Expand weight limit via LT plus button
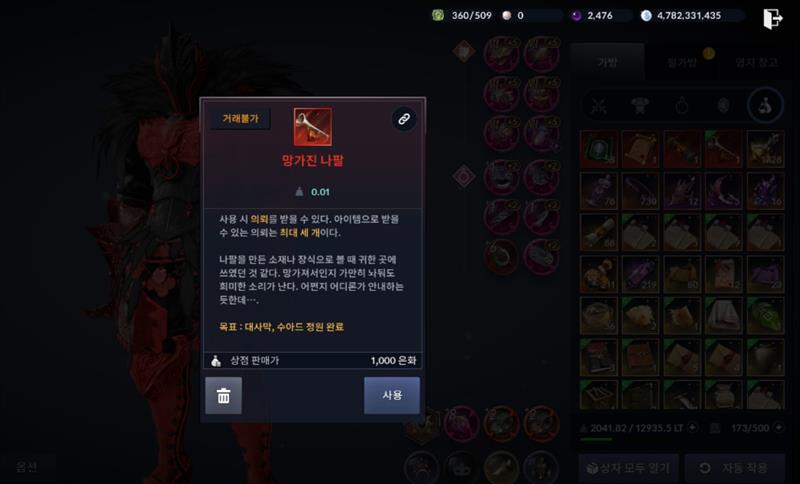 click(692, 427)
